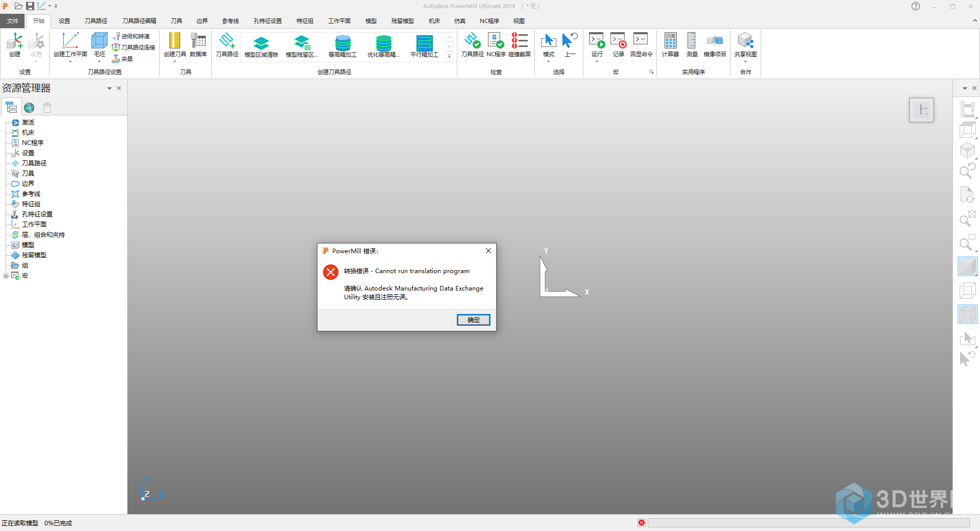Open the 运行 dropdown arrow
The width and height of the screenshot is (980, 531).
pos(597,62)
